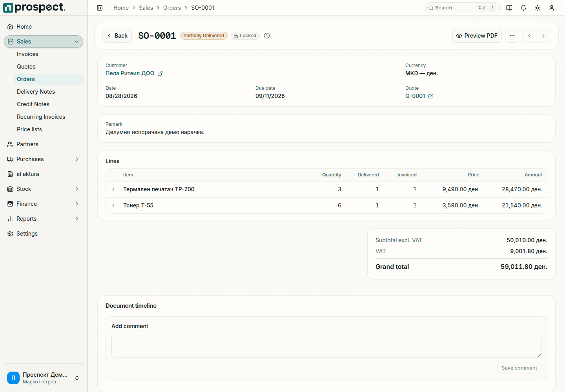Click the Add comment text area
Viewport: 565px width, 392px height.
click(326, 345)
